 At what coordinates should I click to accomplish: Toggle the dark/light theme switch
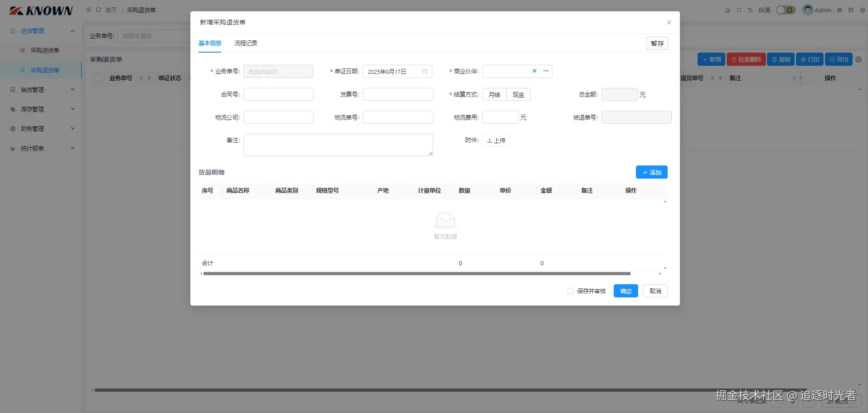[x=786, y=10]
